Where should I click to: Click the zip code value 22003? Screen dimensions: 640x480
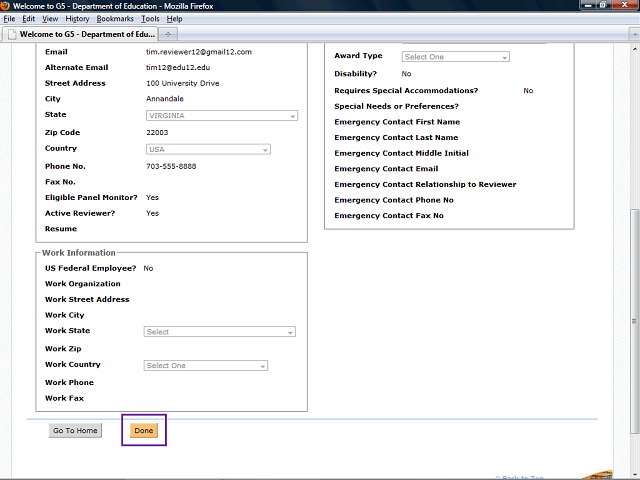(157, 132)
